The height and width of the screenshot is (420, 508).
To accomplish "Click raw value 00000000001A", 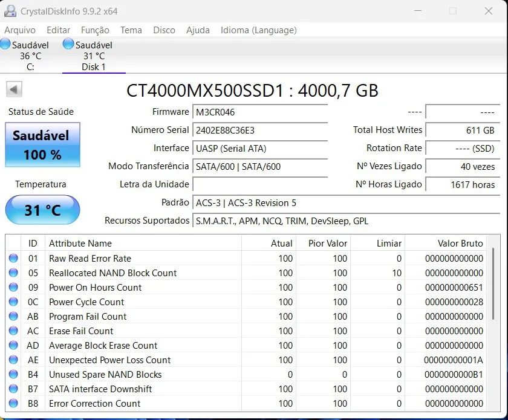I will [x=454, y=360].
